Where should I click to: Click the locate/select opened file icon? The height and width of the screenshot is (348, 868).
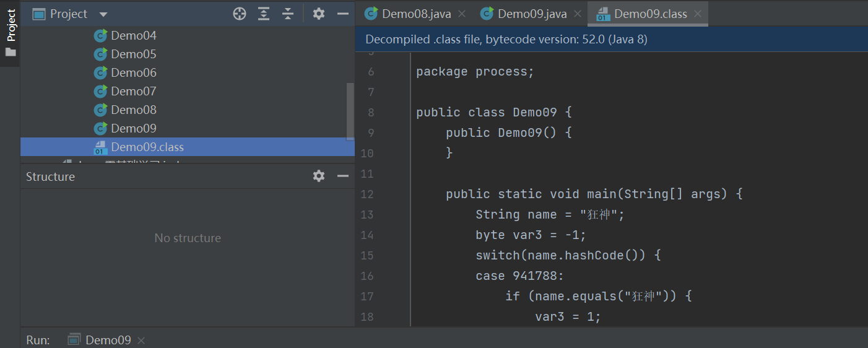tap(240, 14)
